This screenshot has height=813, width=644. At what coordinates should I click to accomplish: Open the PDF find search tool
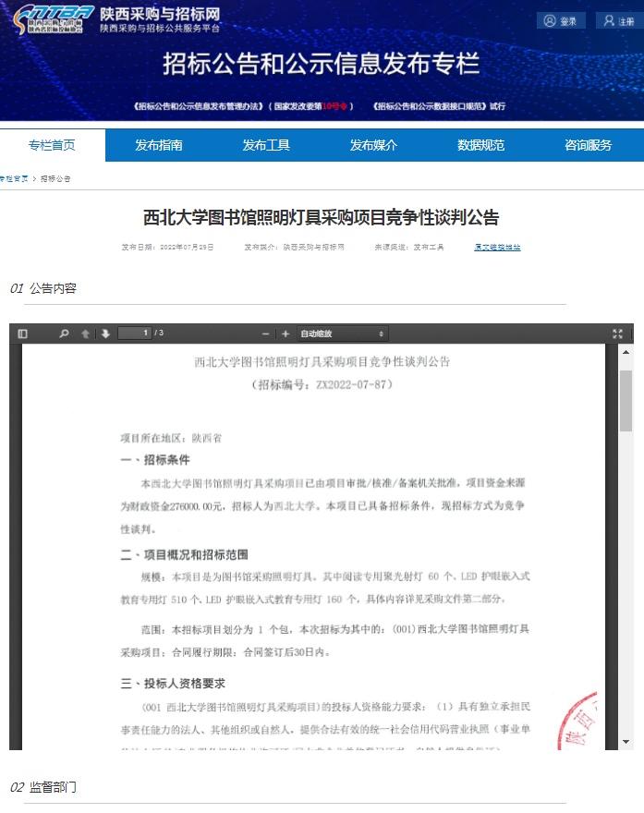64,334
